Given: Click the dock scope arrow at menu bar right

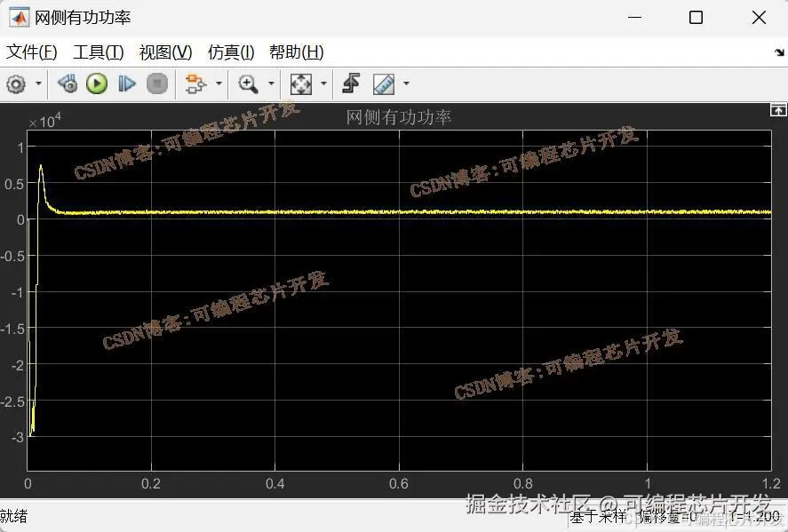Looking at the screenshot, I should [779, 52].
